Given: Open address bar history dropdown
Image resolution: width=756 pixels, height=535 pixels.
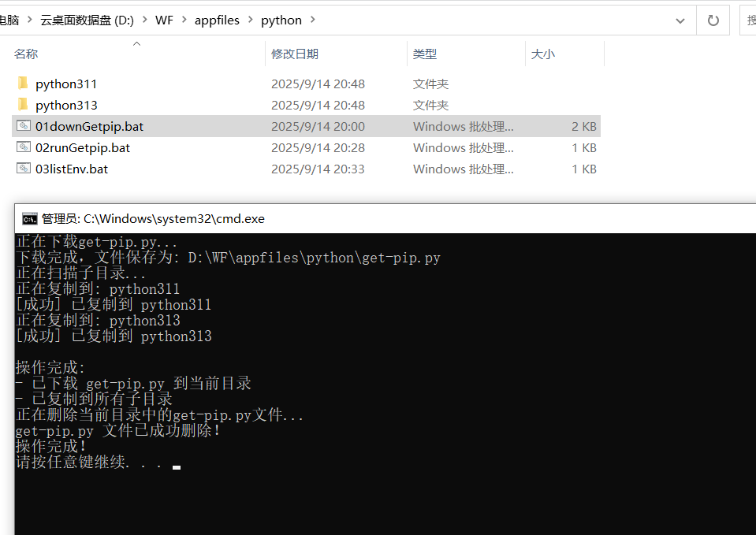Looking at the screenshot, I should coord(680,20).
